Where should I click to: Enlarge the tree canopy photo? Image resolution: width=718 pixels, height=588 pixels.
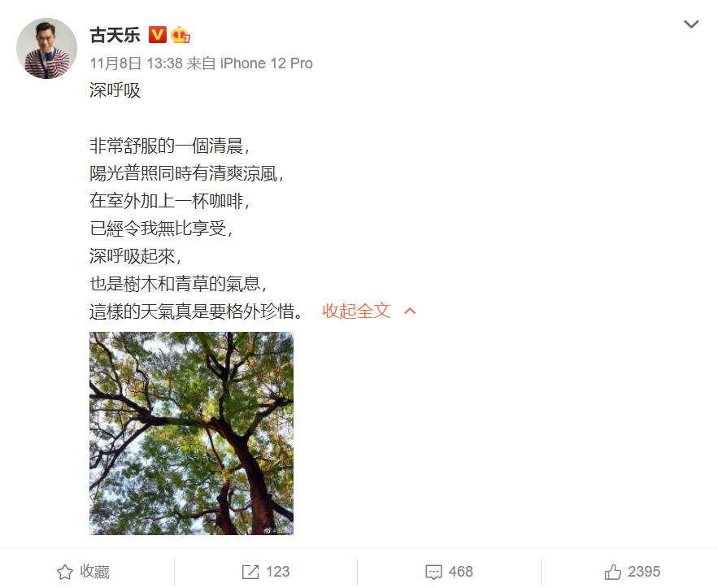(x=191, y=433)
